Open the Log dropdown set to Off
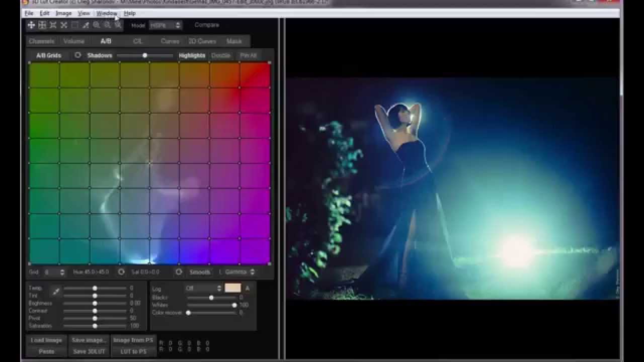Viewport: 644px width, 362px height. click(203, 288)
